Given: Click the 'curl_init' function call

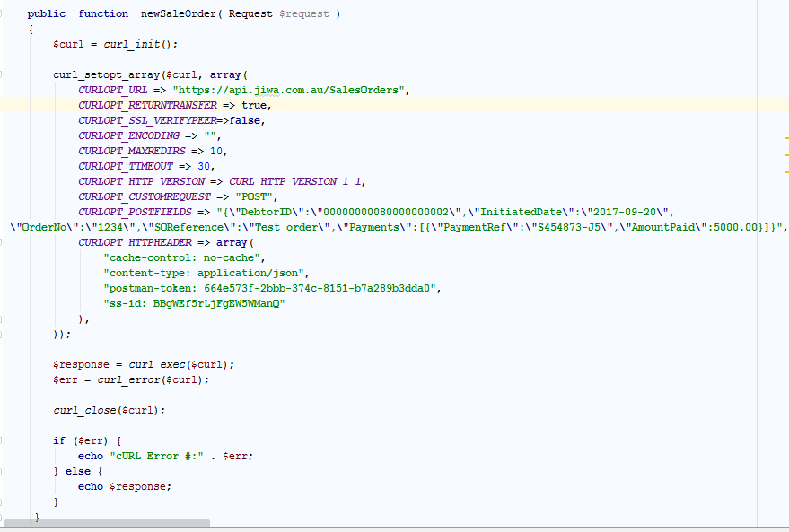Looking at the screenshot, I should pos(132,44).
